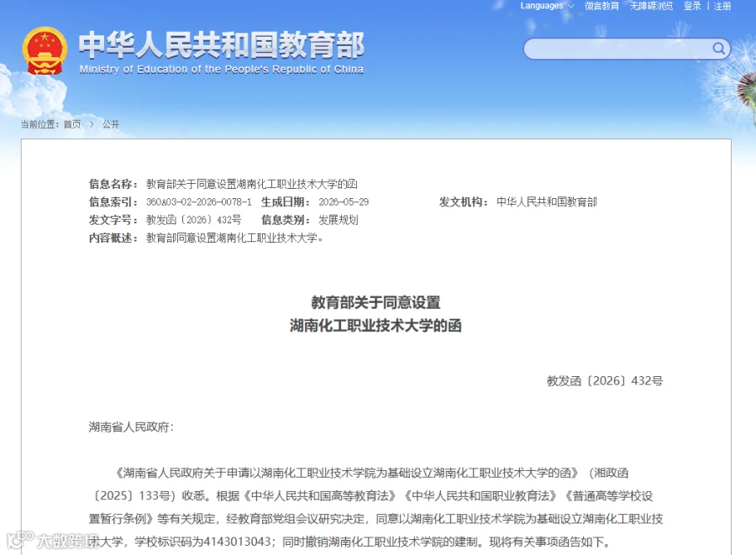Click the English subtitle Ministry of Education

221,70
